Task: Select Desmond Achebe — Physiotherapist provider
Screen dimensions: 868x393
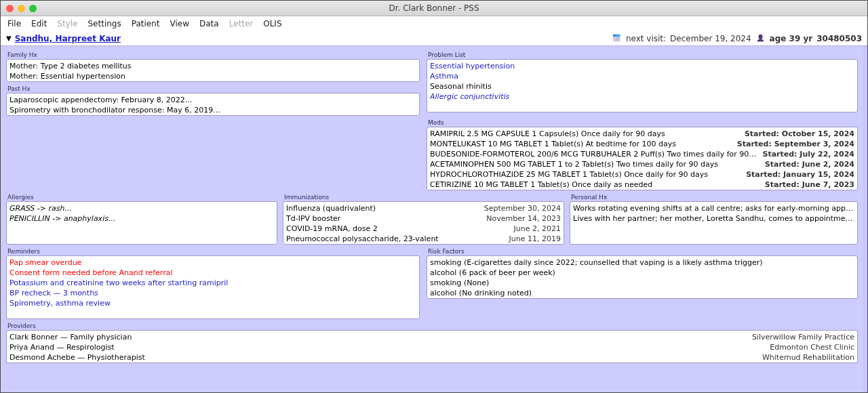Action: click(x=432, y=358)
